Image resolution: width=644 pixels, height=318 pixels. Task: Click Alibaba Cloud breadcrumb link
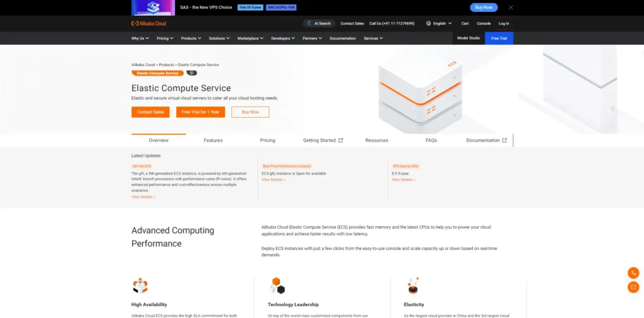[143, 65]
